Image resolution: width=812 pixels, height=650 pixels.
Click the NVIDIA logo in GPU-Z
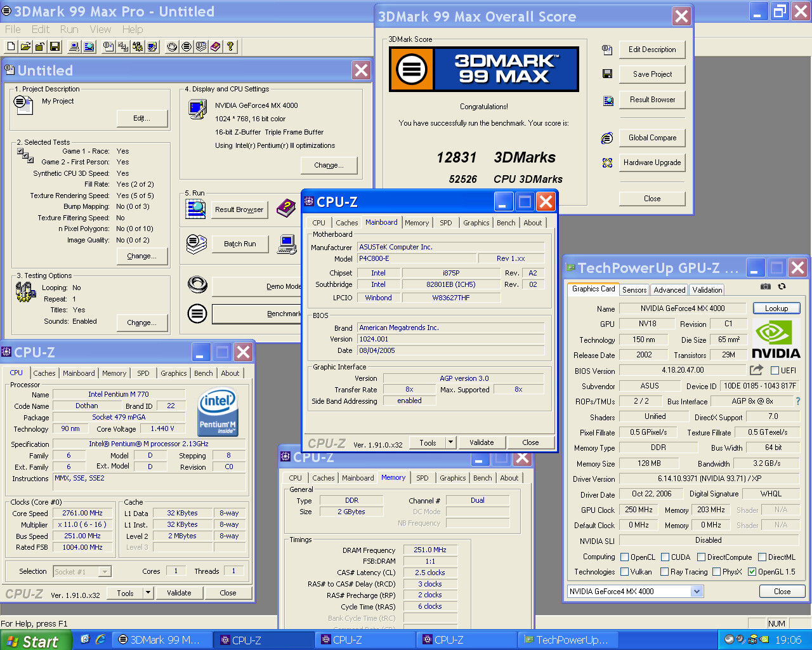[x=776, y=339]
